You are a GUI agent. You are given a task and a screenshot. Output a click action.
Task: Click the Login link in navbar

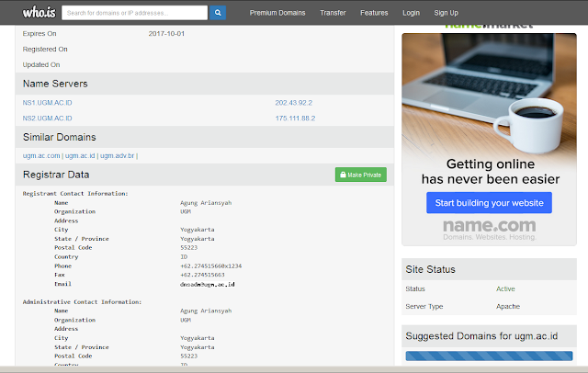point(411,14)
